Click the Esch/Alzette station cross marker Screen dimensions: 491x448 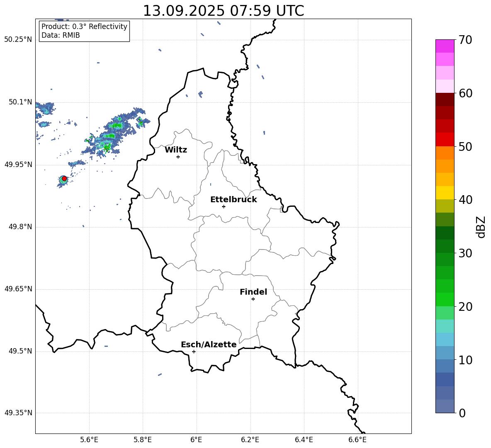(x=194, y=351)
